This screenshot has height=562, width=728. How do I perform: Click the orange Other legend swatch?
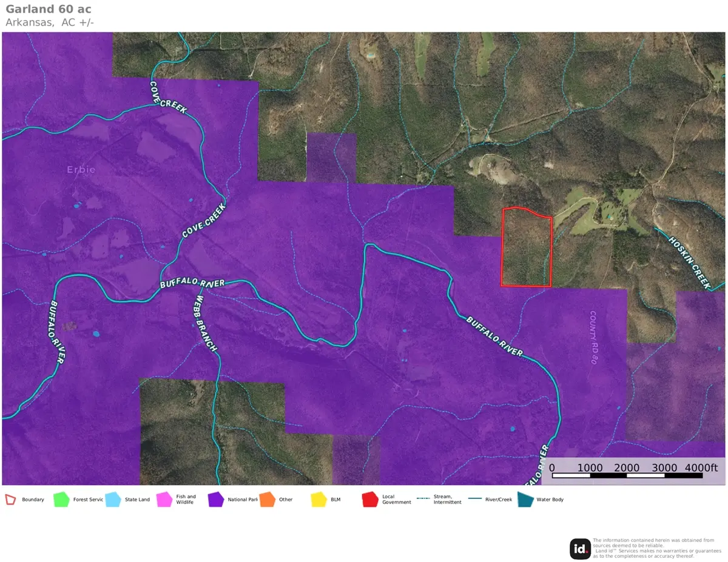pos(268,500)
